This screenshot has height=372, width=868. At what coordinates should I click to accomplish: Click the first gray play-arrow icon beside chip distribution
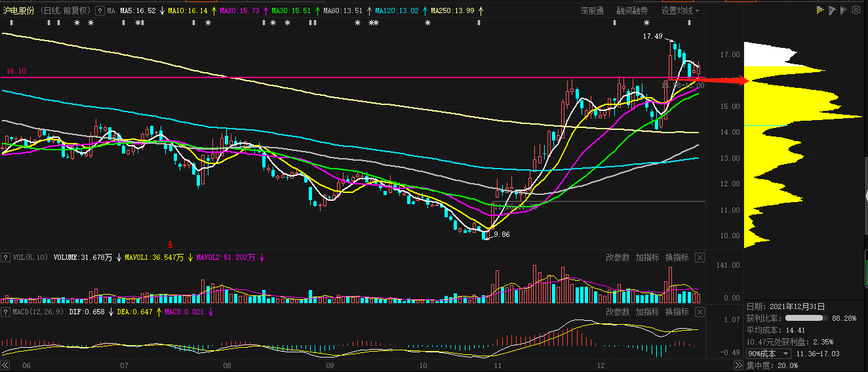pyautogui.click(x=832, y=10)
